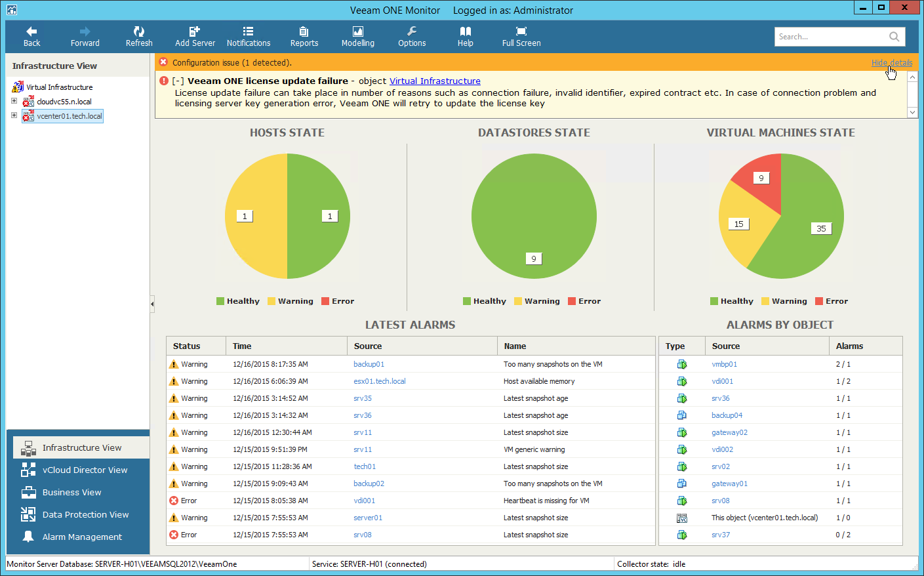Sort Alarms by Object by Type column
Image resolution: width=924 pixels, height=576 pixels.
tap(682, 346)
